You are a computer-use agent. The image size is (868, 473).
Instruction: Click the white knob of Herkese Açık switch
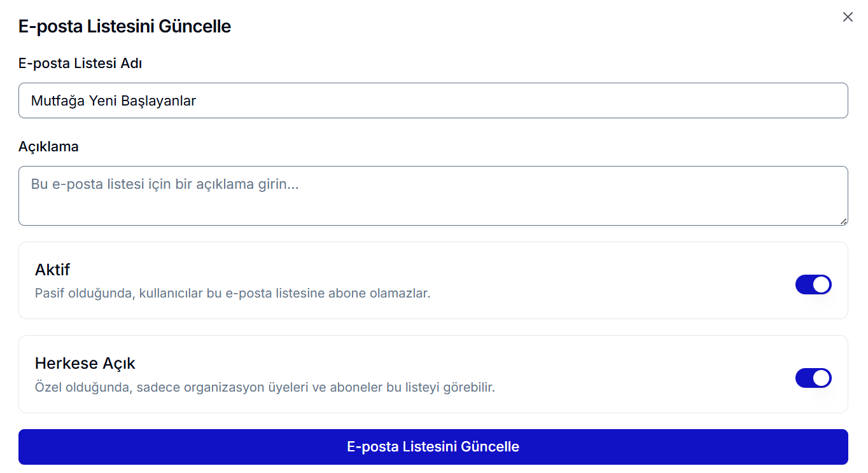click(822, 378)
